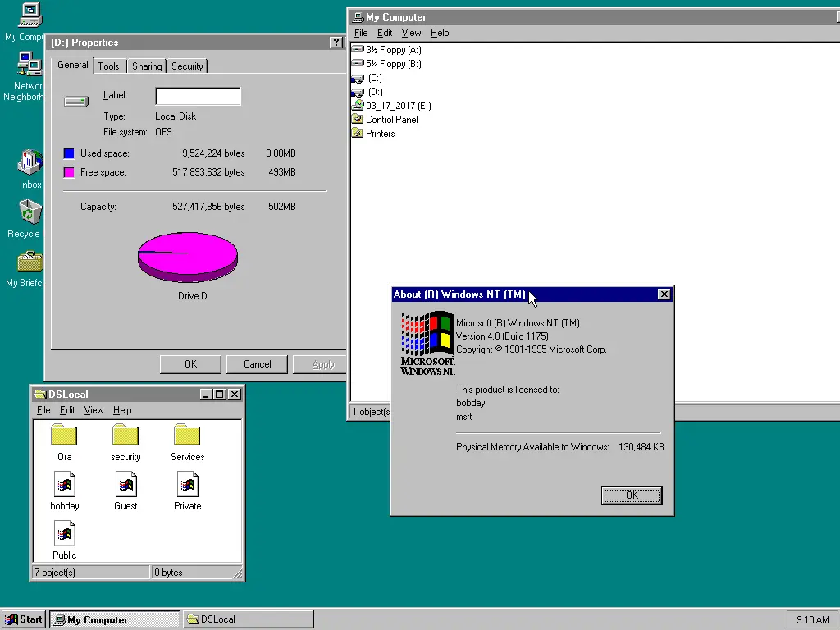Click the drive icon in D: Properties

pyautogui.click(x=76, y=101)
